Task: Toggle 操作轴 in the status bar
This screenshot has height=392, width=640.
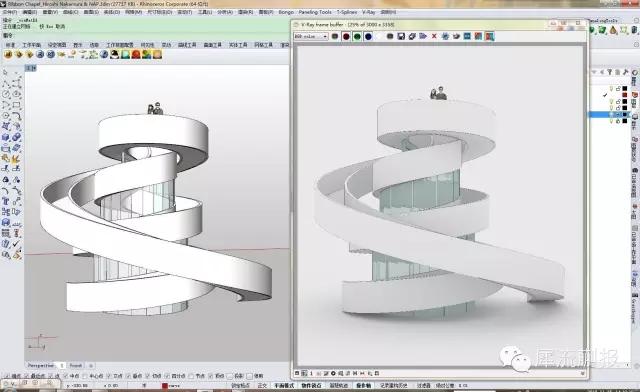Action: 363,385
